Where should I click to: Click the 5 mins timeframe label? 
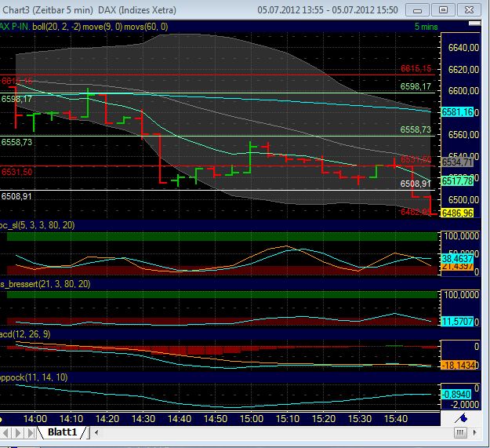pos(426,27)
